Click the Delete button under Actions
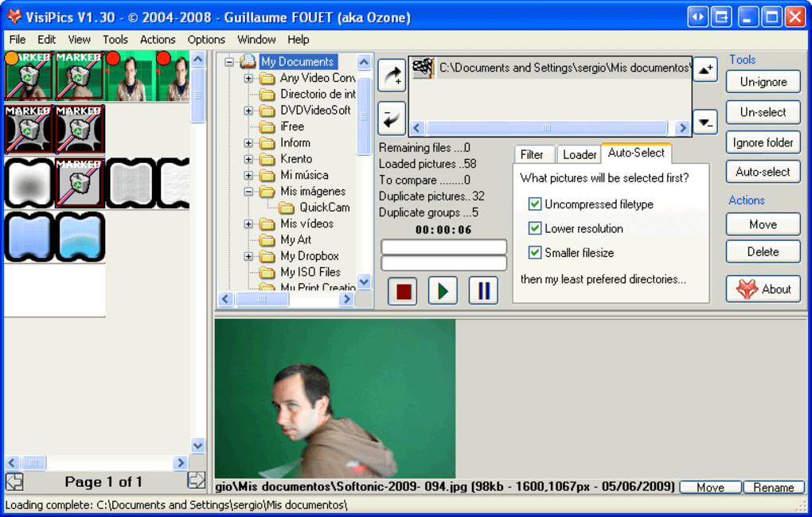812x517 pixels. click(763, 251)
